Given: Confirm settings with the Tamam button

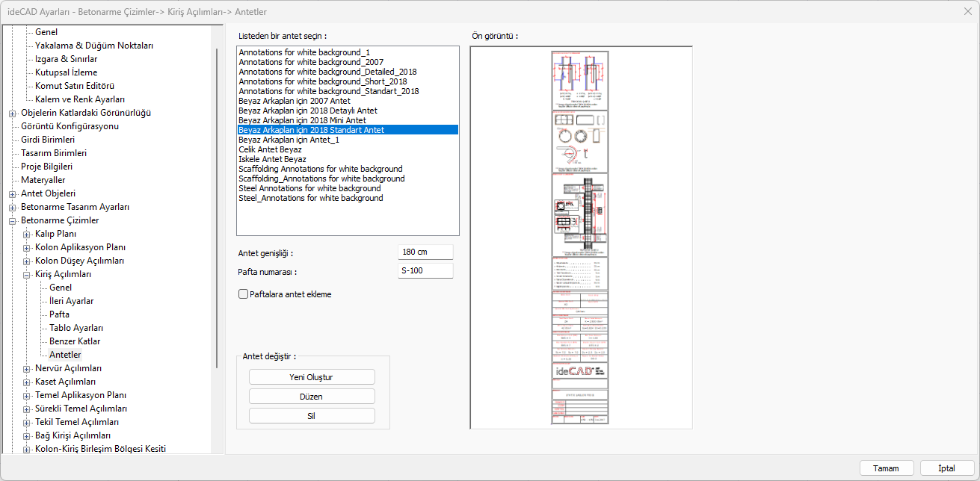Looking at the screenshot, I should tap(886, 468).
